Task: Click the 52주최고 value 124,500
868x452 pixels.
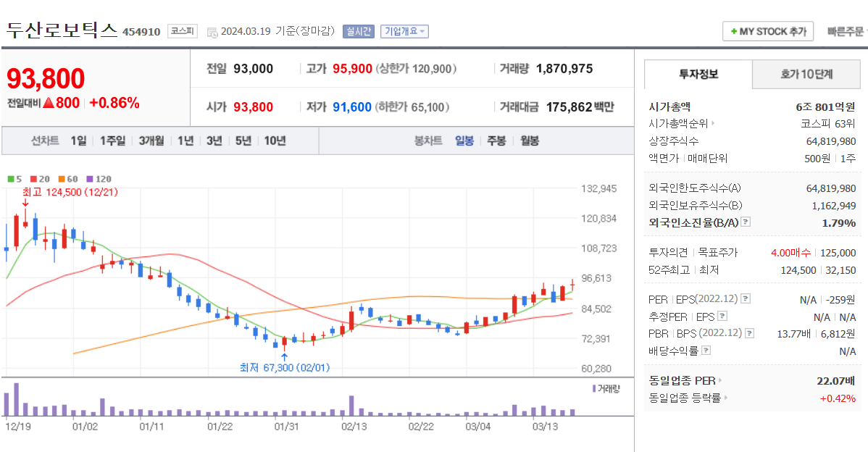Action: 798,270
